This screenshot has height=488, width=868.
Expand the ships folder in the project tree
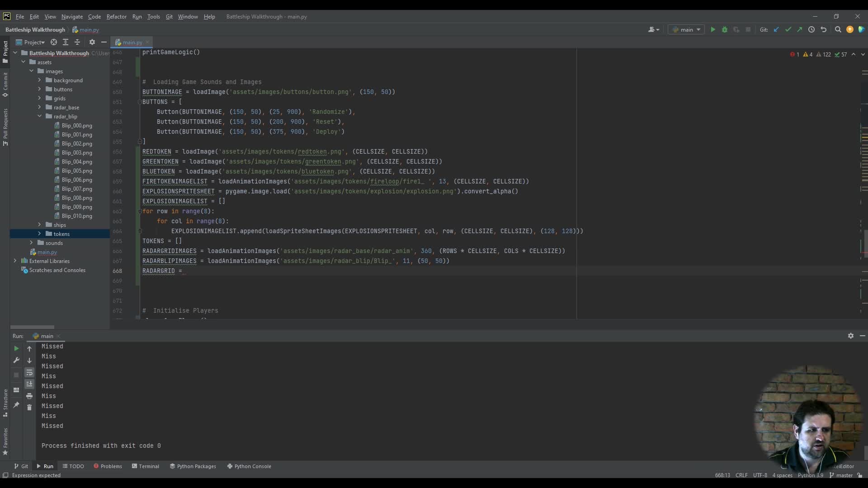click(39, 225)
